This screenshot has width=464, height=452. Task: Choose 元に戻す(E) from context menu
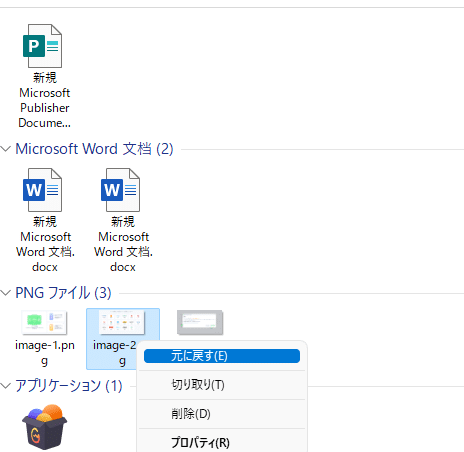(x=222, y=356)
